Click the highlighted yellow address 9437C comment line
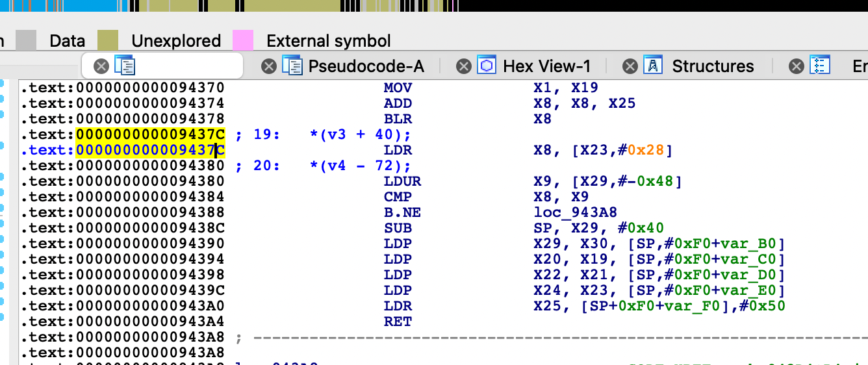This screenshot has width=868, height=365. coord(151,134)
